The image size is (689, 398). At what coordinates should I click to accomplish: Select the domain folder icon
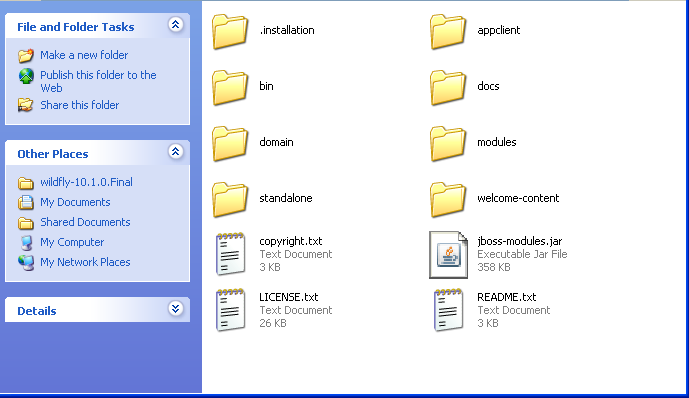pos(230,144)
